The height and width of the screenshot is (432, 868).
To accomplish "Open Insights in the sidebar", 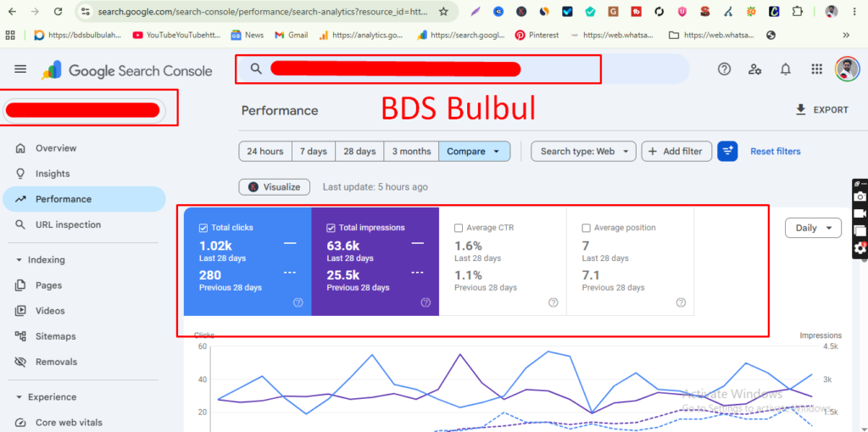I will [x=84, y=174].
